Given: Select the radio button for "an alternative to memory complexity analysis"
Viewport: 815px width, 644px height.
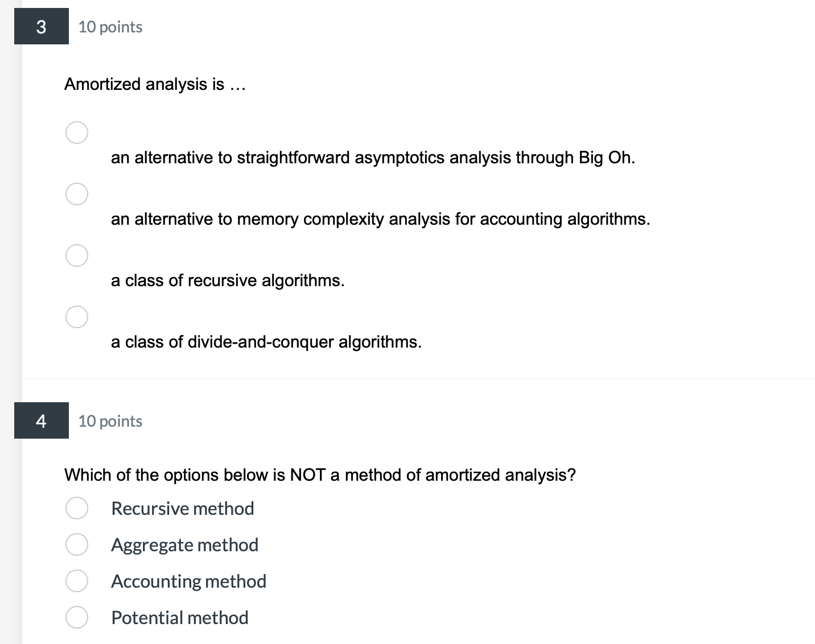Looking at the screenshot, I should click(76, 193).
